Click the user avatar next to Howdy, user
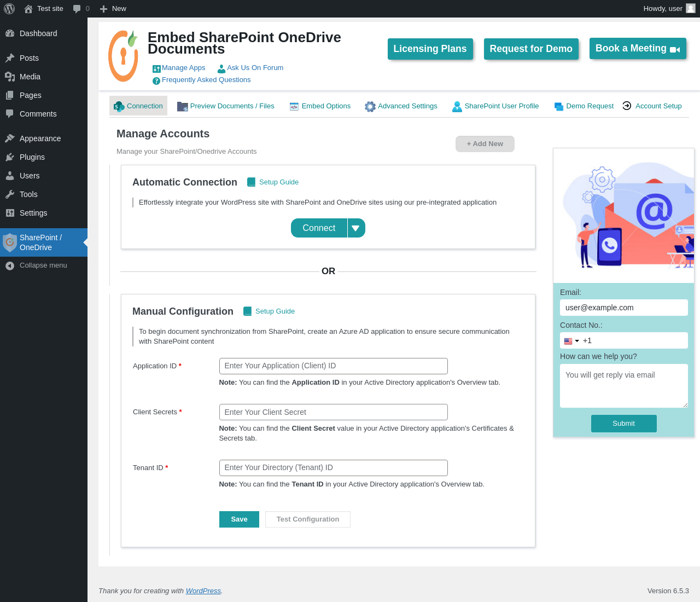The image size is (700, 602). (x=691, y=9)
